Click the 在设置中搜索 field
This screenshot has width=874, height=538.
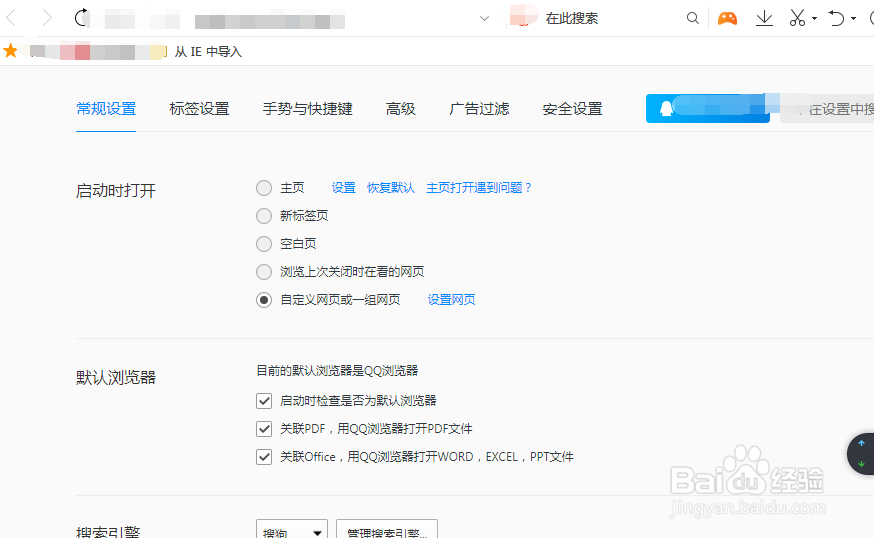point(827,109)
